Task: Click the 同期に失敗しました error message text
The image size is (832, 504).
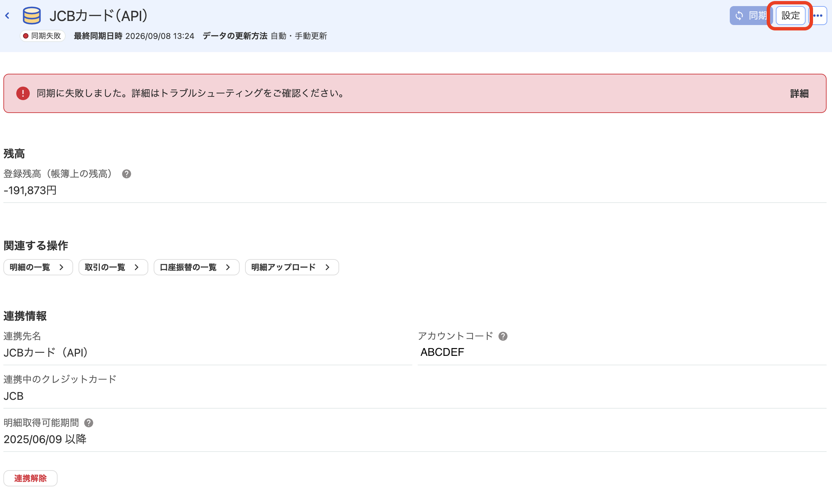Action: coord(191,93)
